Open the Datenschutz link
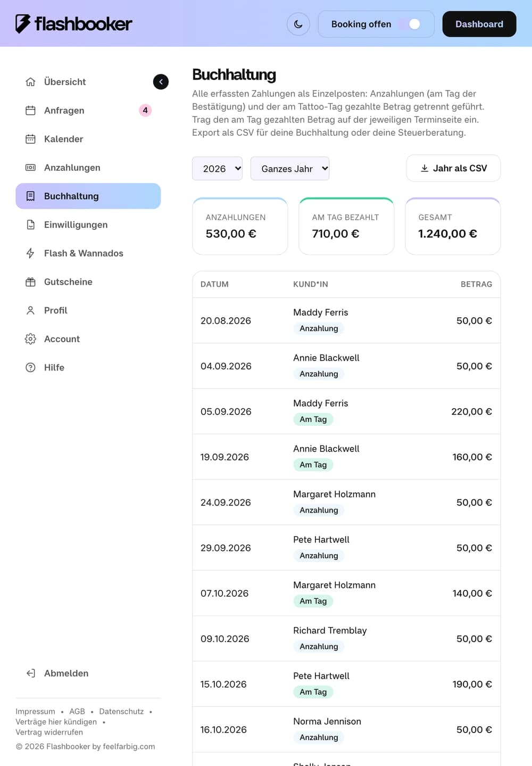The width and height of the screenshot is (532, 766). pyautogui.click(x=121, y=711)
